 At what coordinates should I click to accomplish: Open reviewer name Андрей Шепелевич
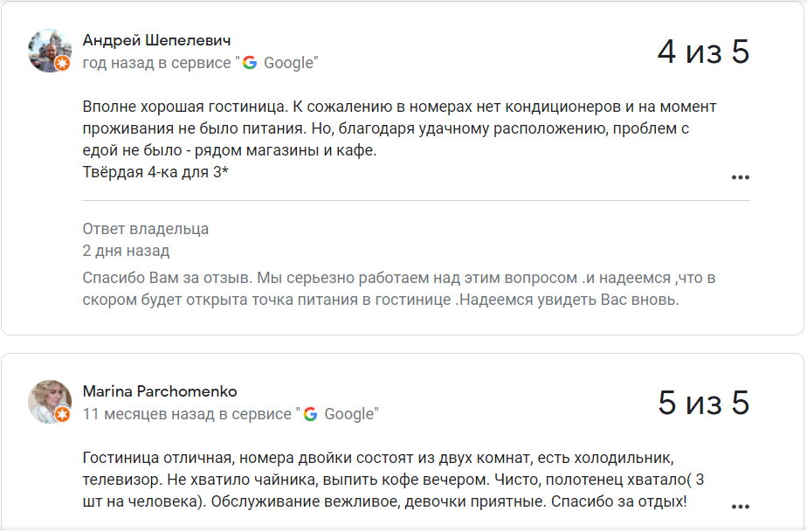point(156,40)
